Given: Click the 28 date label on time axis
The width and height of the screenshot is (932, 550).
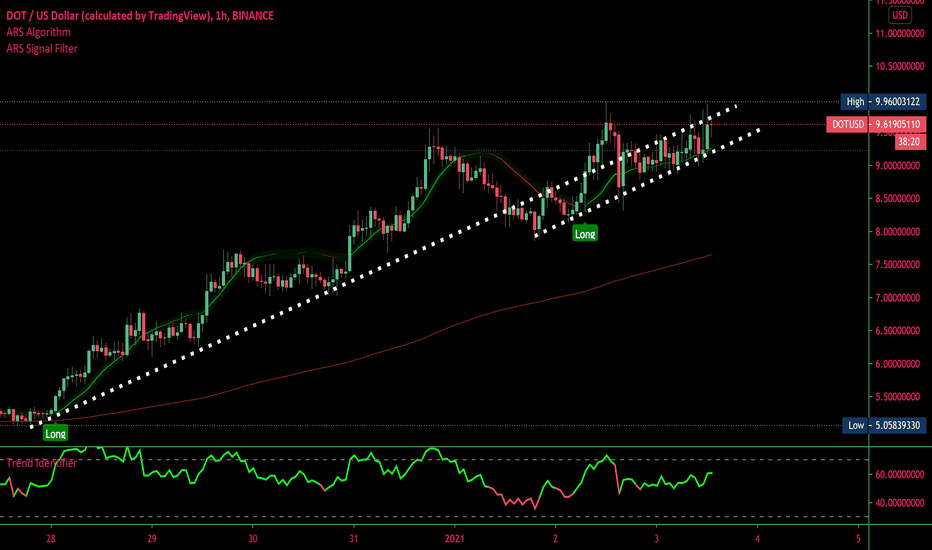Looking at the screenshot, I should 51,539.
